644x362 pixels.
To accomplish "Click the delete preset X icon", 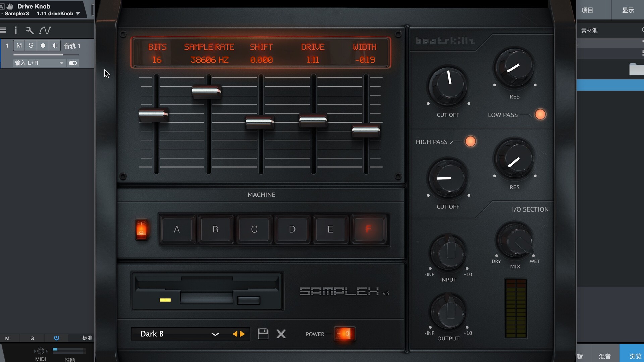I will click(x=281, y=334).
